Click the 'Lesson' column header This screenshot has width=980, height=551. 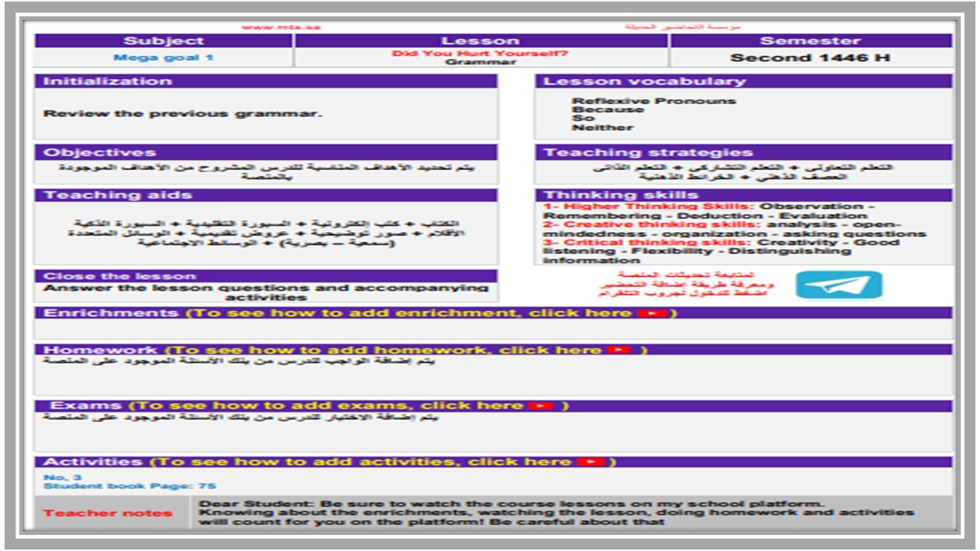click(481, 41)
